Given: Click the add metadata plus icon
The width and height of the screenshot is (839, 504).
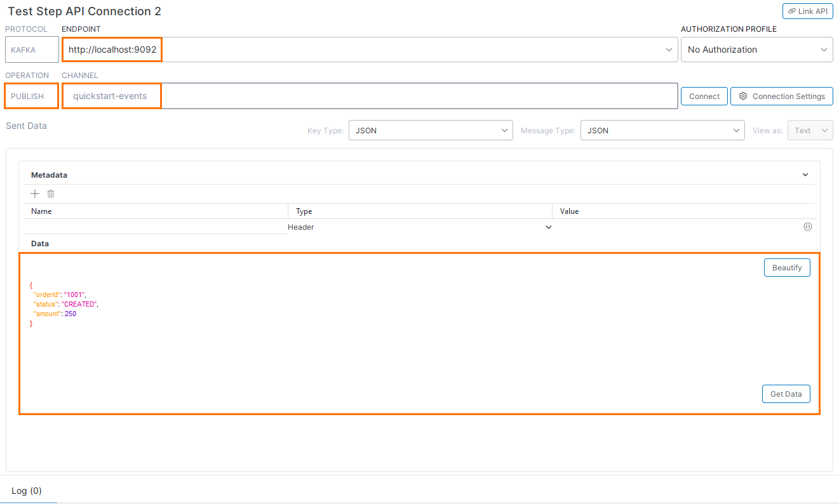Looking at the screenshot, I should 35,194.
